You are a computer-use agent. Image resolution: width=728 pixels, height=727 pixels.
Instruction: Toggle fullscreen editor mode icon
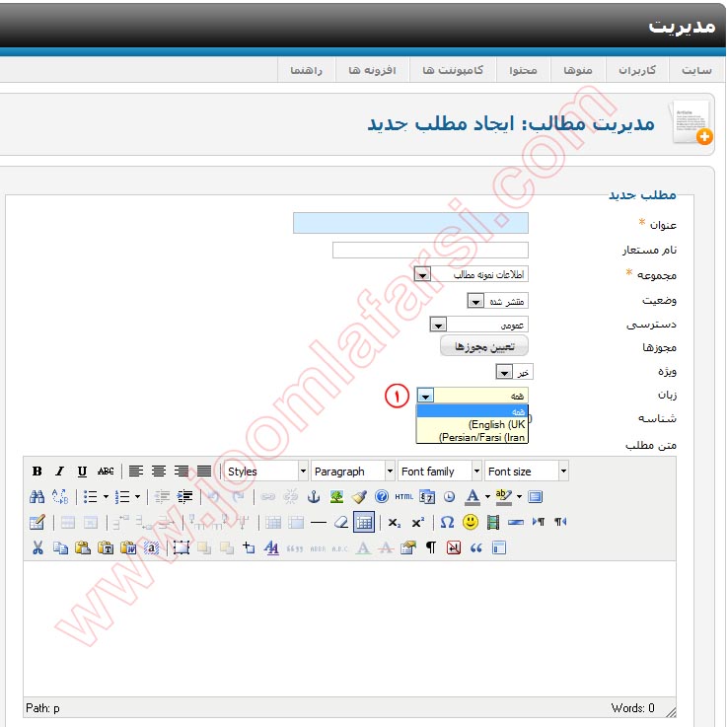click(536, 497)
